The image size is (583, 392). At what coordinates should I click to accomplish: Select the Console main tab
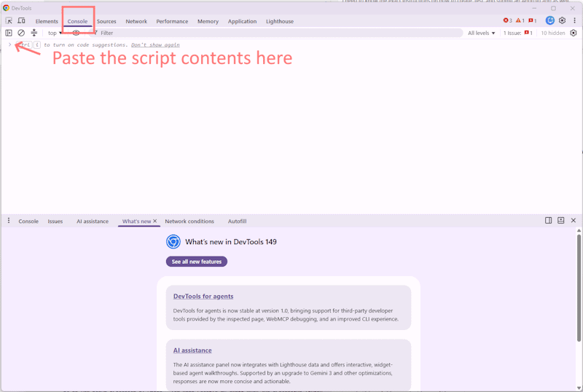tap(77, 21)
